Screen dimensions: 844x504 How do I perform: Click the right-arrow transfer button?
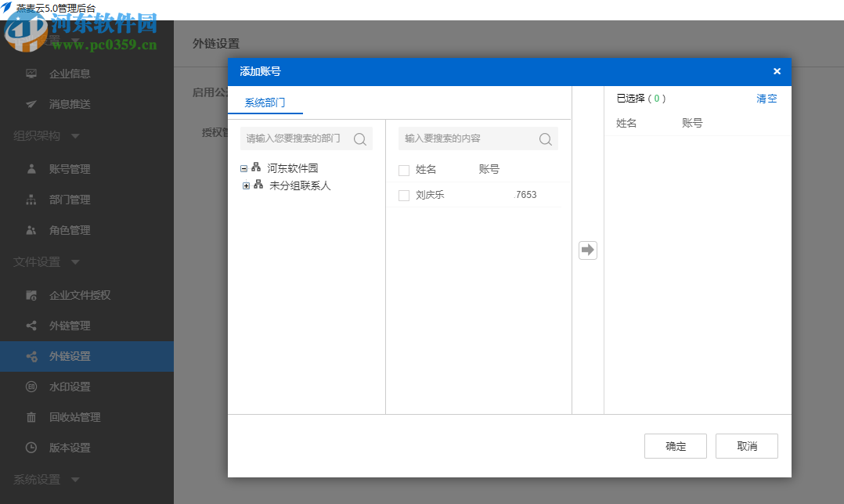[x=587, y=250]
